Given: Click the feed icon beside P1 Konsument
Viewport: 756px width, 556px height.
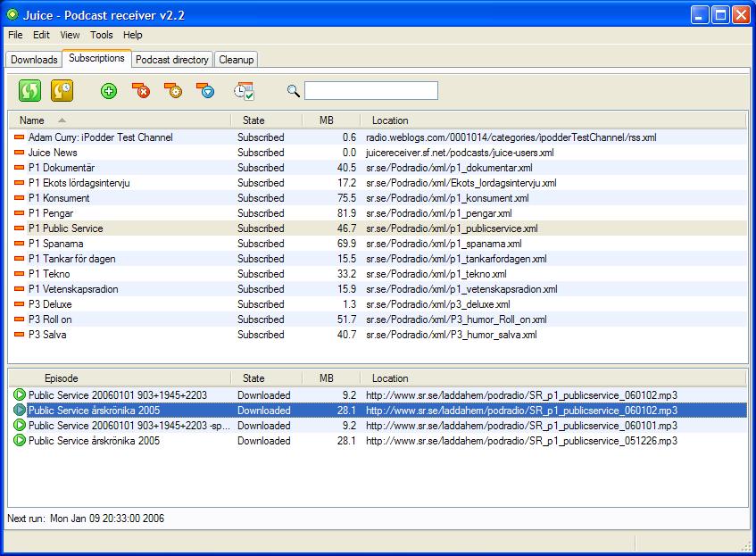Looking at the screenshot, I should pyautogui.click(x=20, y=198).
